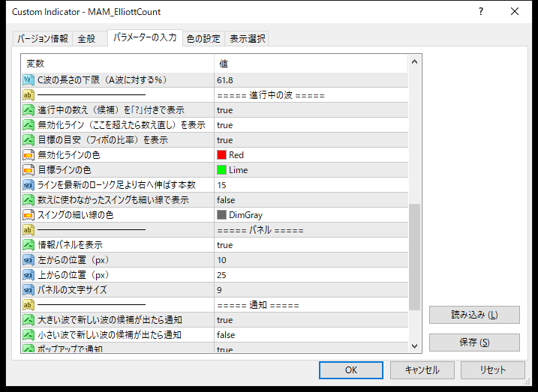Click the integer icon beside 上からの位置（px）

(x=29, y=275)
